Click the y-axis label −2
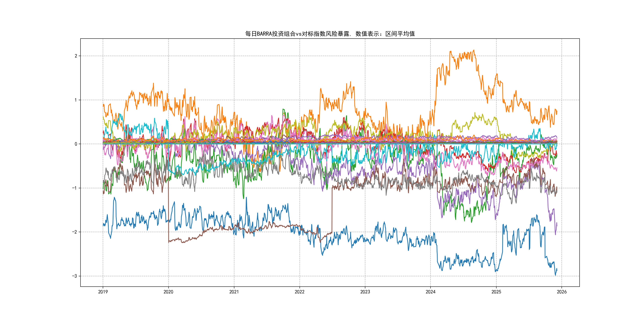 click(75, 232)
